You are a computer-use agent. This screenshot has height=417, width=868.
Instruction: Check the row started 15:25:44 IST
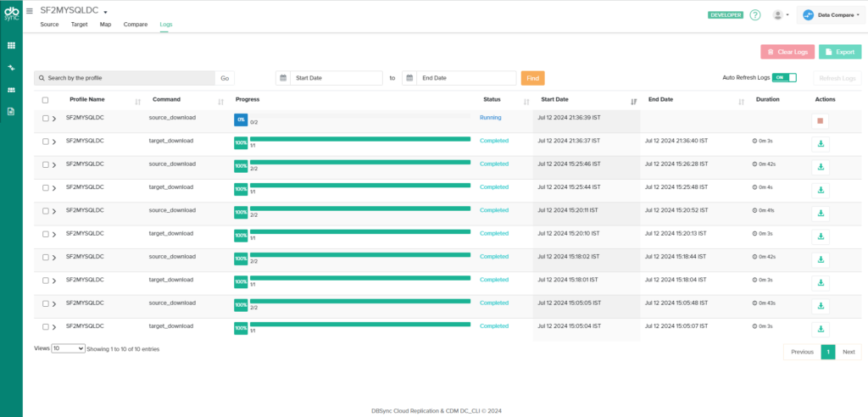coord(46,187)
